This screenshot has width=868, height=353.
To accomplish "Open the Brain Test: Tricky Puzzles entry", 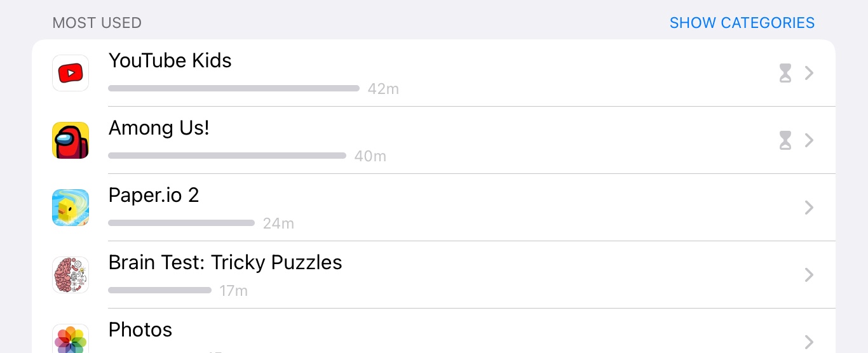I will click(225, 262).
